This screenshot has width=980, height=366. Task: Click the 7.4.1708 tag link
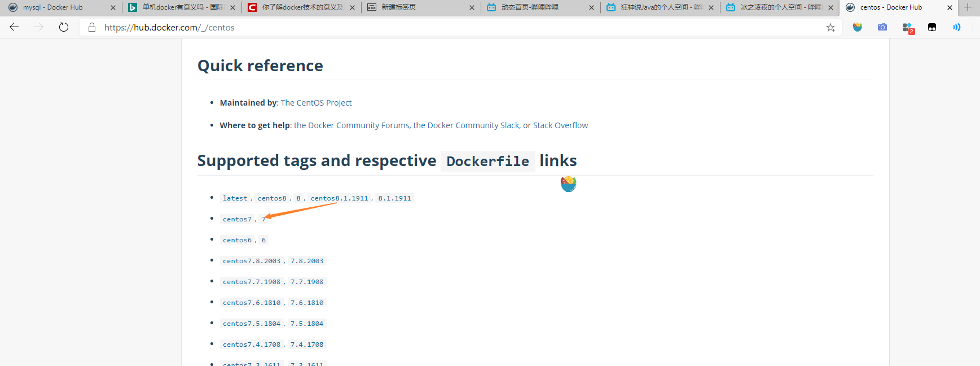pos(307,345)
